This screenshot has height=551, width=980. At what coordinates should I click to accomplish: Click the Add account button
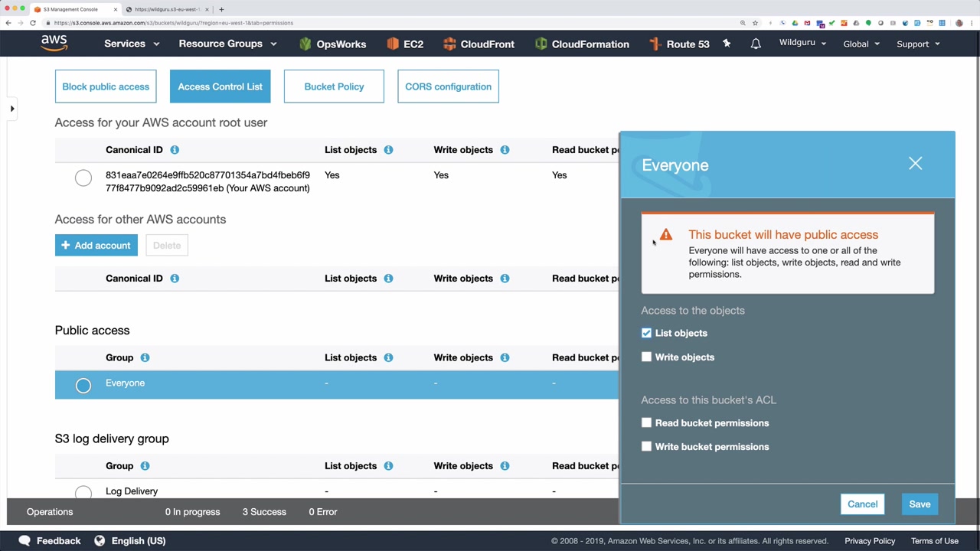click(x=96, y=246)
